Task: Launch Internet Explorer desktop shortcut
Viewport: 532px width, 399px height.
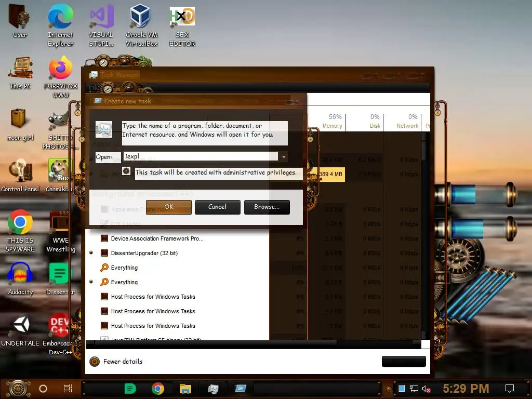Action: pos(60,25)
